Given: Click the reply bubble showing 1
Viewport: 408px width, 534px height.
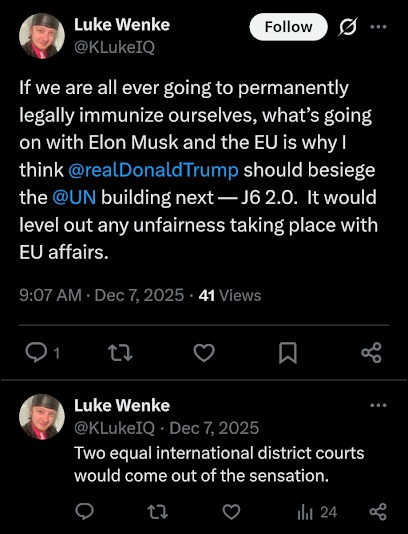Looking at the screenshot, I should click(x=43, y=353).
